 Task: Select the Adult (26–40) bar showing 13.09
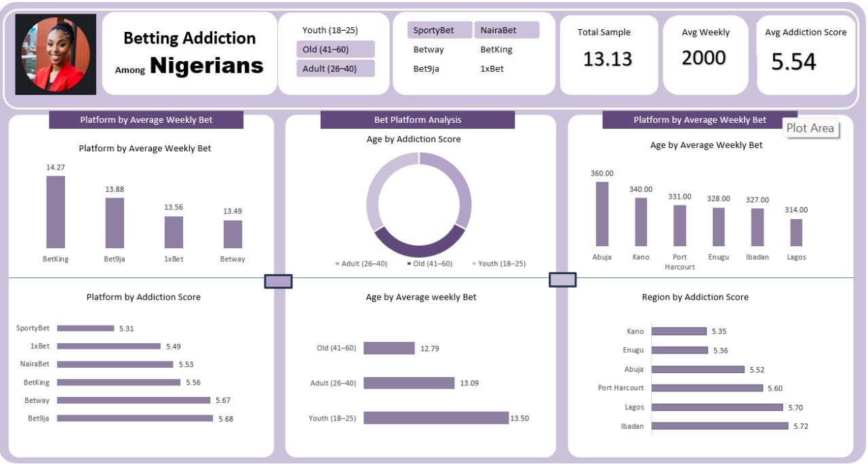pos(409,383)
